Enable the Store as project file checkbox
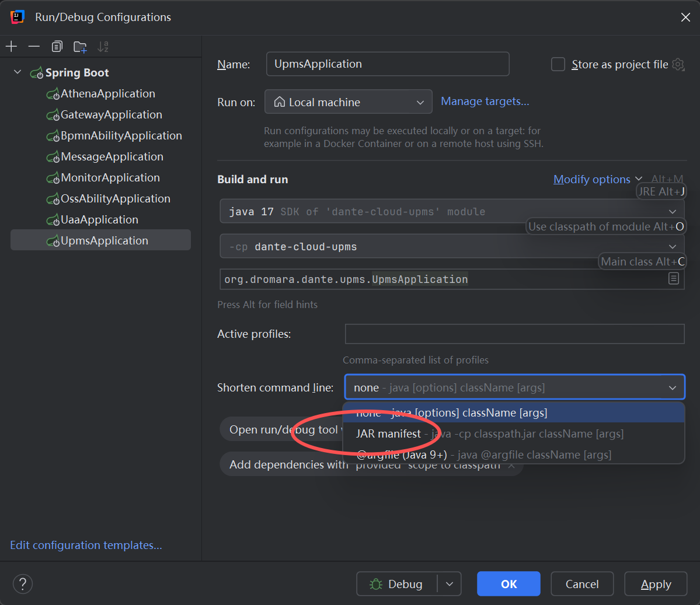 [x=558, y=64]
